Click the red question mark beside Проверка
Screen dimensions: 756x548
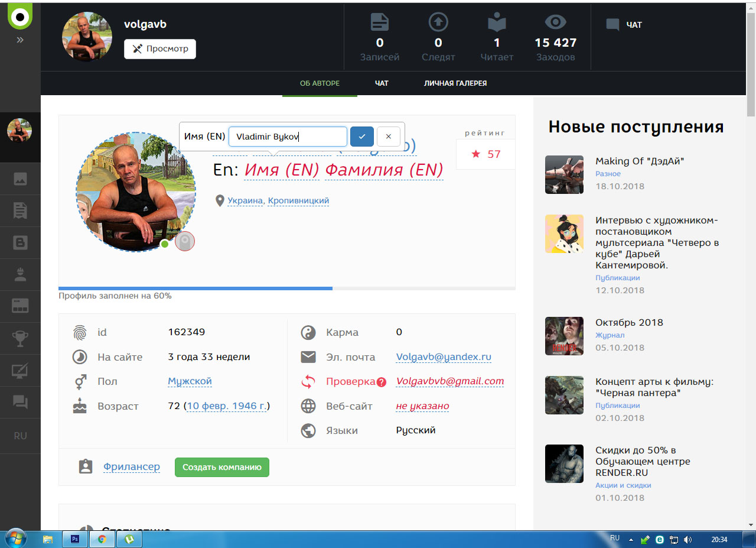tap(382, 382)
